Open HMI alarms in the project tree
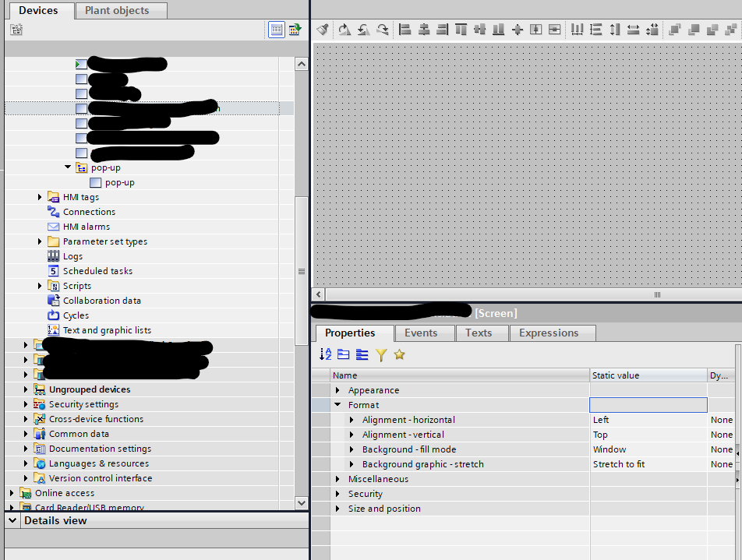The image size is (742, 560). tap(86, 227)
